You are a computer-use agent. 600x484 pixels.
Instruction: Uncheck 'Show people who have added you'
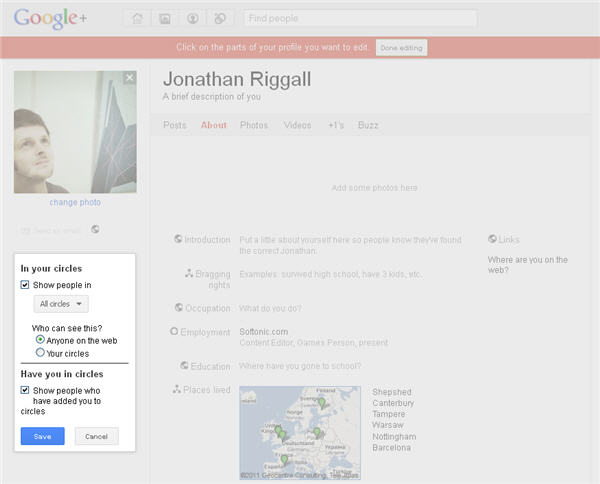point(25,390)
